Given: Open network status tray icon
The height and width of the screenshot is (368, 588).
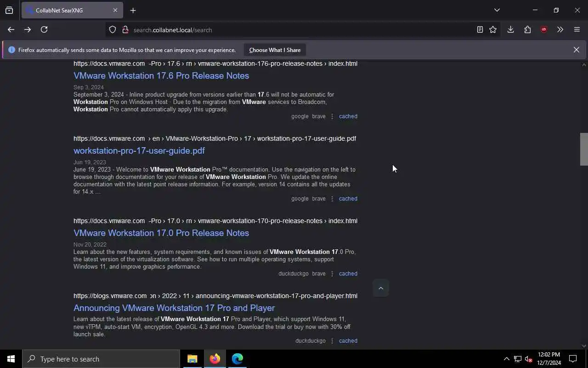Looking at the screenshot, I should [518, 359].
